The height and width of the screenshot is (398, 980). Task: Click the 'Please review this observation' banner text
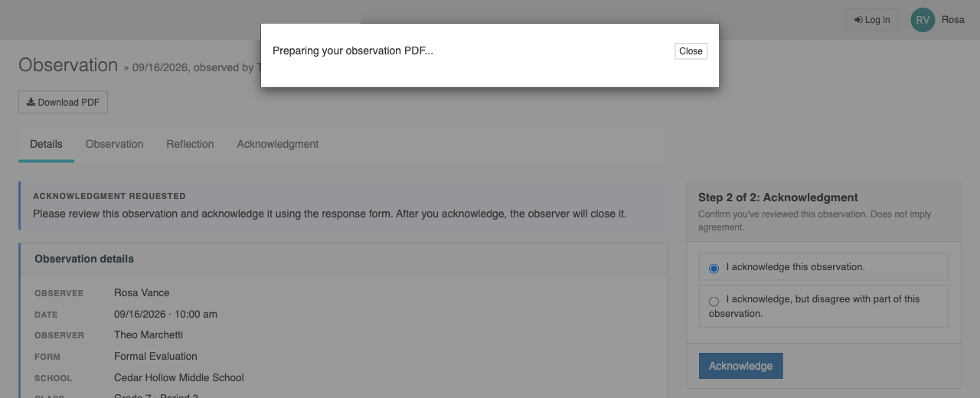coord(330,214)
